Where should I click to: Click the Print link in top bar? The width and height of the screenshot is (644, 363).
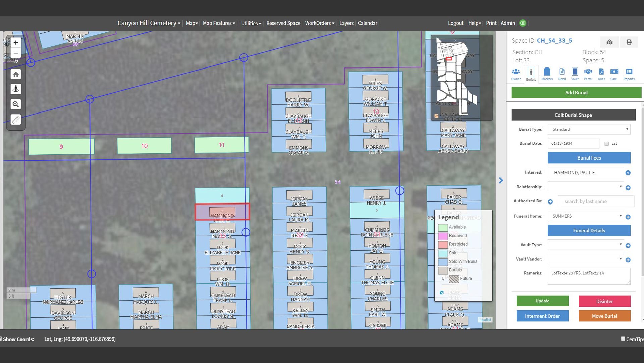coord(491,23)
